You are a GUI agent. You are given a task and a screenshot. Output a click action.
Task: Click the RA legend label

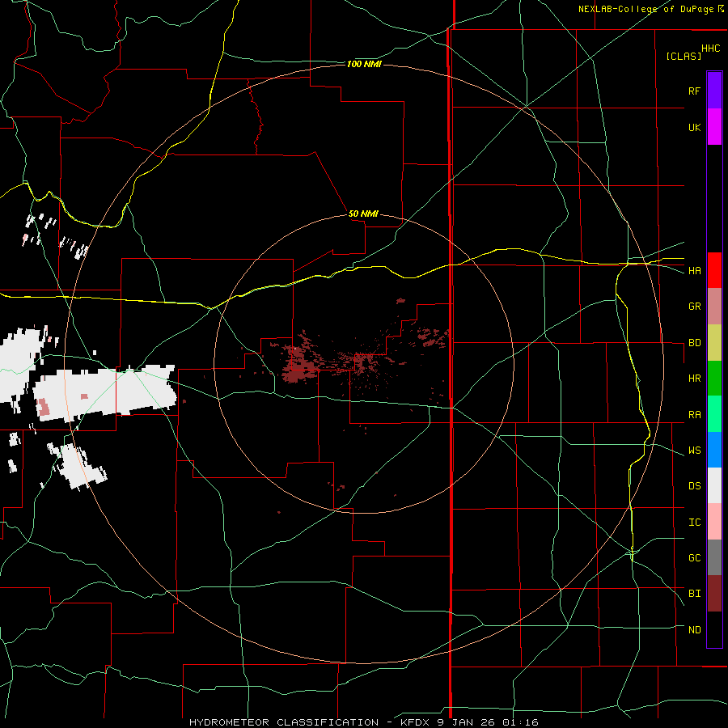pos(694,415)
